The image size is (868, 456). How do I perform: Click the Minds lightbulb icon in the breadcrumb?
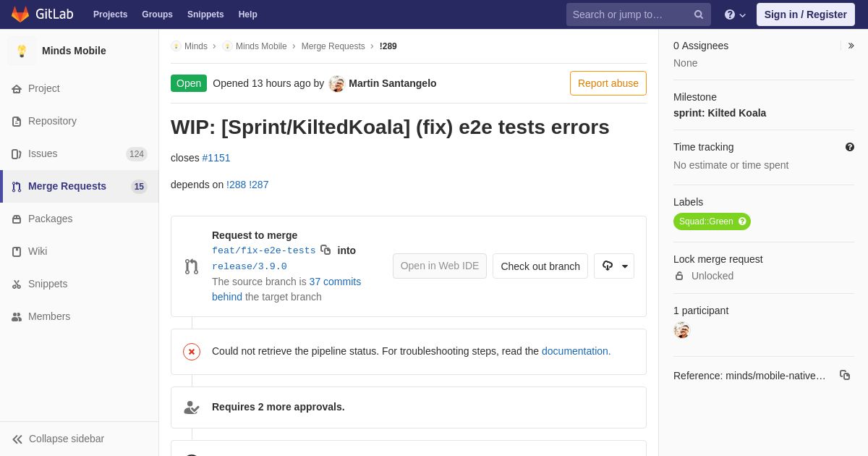176,46
